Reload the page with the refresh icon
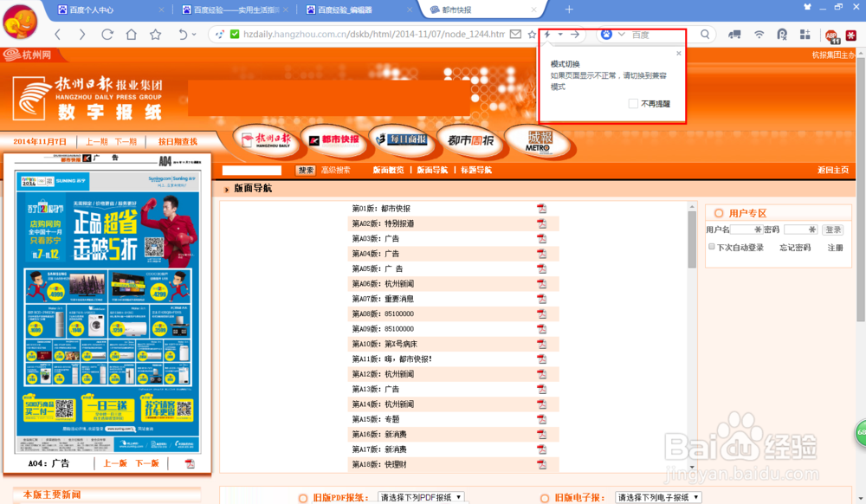The width and height of the screenshot is (866, 504). [x=107, y=35]
